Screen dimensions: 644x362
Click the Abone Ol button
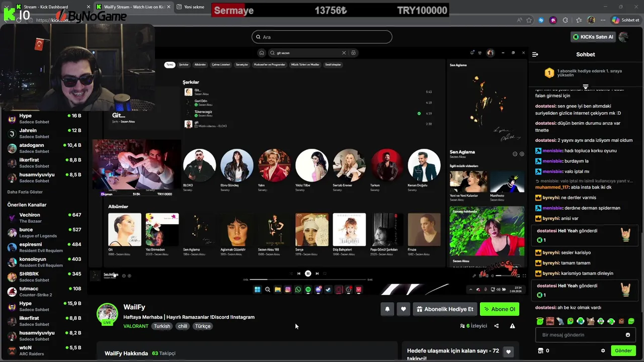coord(499,309)
